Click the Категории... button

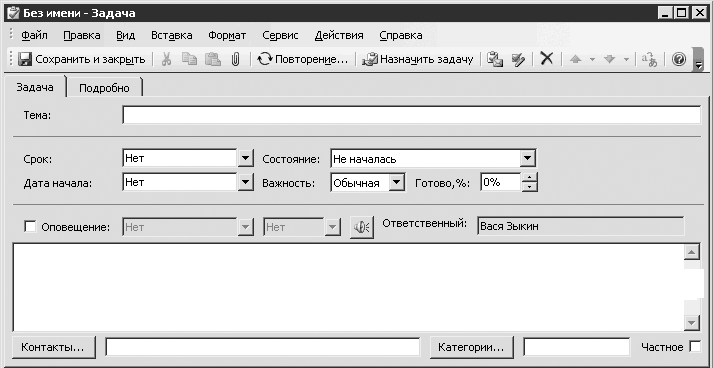pyautogui.click(x=472, y=347)
